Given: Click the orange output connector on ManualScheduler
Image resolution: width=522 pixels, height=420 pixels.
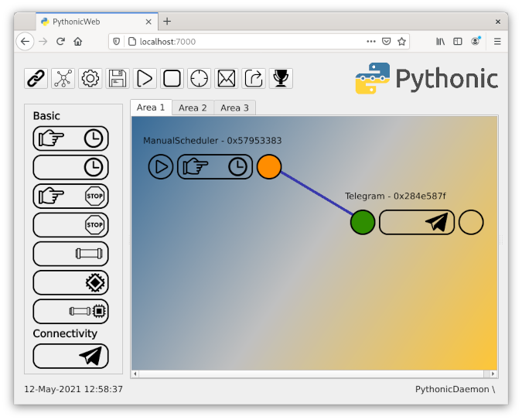Looking at the screenshot, I should [269, 166].
